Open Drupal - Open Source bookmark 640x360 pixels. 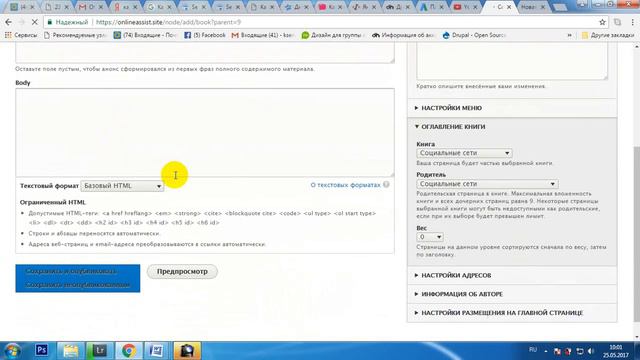click(474, 36)
